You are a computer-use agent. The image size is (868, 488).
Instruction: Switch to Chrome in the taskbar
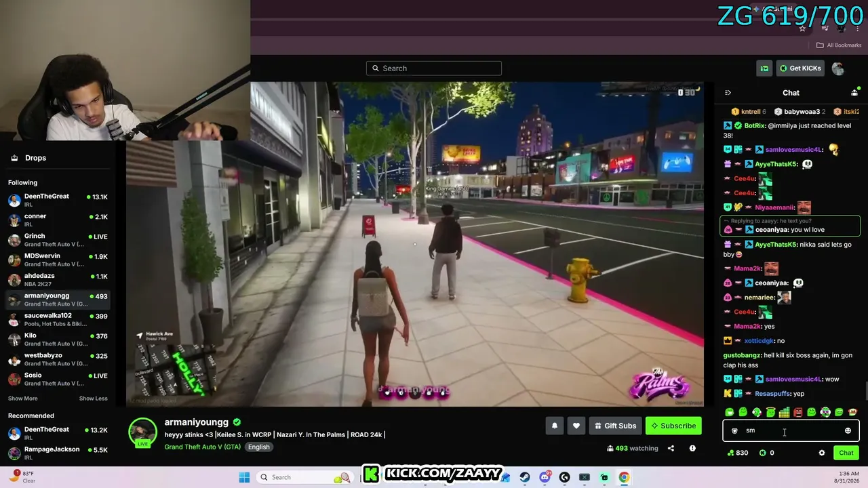(624, 477)
